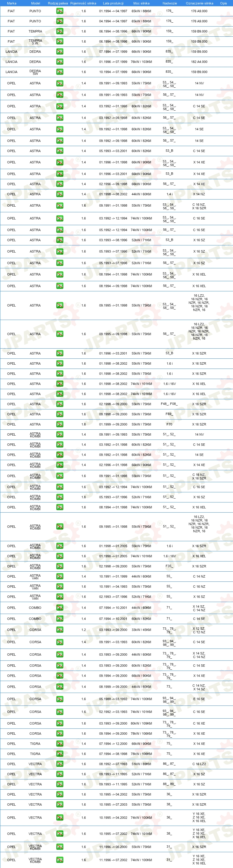Click fuel icon in FIAT PUNTO 01.1994 row

point(60,11)
